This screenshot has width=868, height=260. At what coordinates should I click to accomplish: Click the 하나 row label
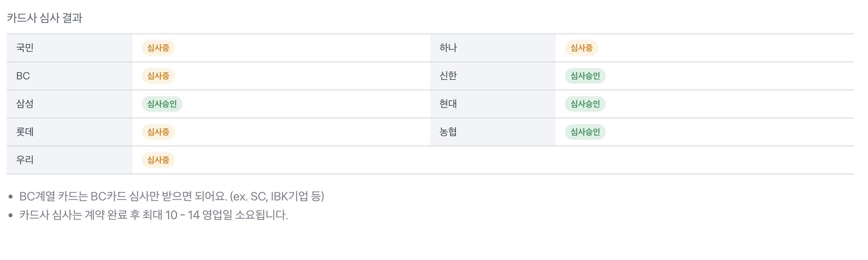448,48
